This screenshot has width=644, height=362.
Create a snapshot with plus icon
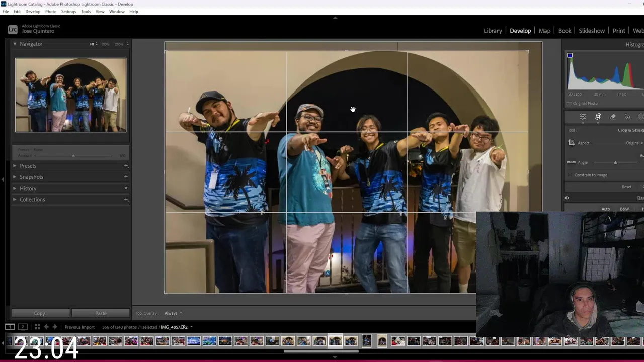coord(126,177)
